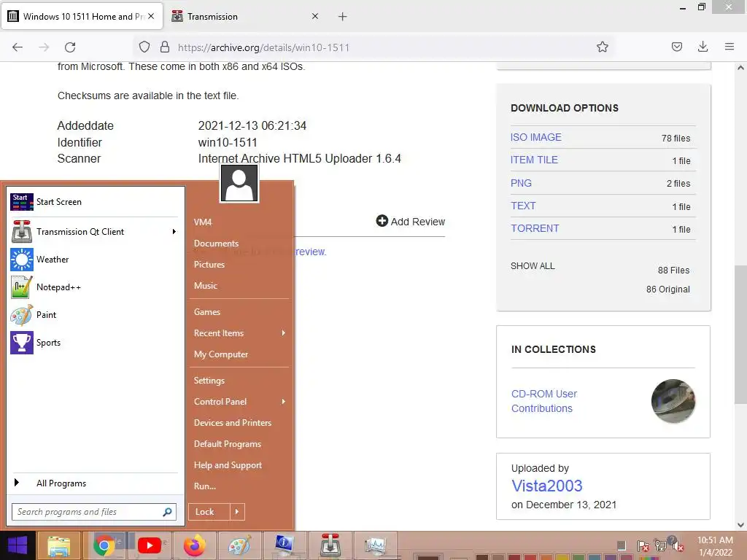This screenshot has width=747, height=560.
Task: Open the ITEM TILE download
Action: click(x=534, y=160)
